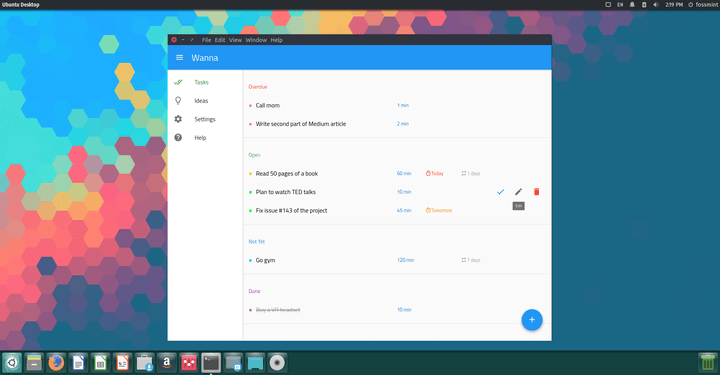Open Help in the sidebar
The width and height of the screenshot is (720, 375).
coord(200,138)
